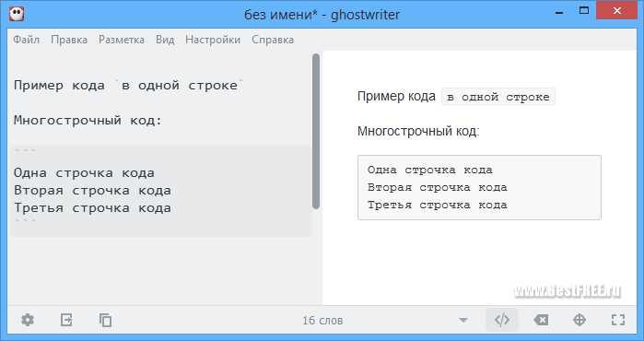Click editor line 'Пример кода в одной строке'
Image resolution: width=644 pixels, height=341 pixels.
click(129, 86)
